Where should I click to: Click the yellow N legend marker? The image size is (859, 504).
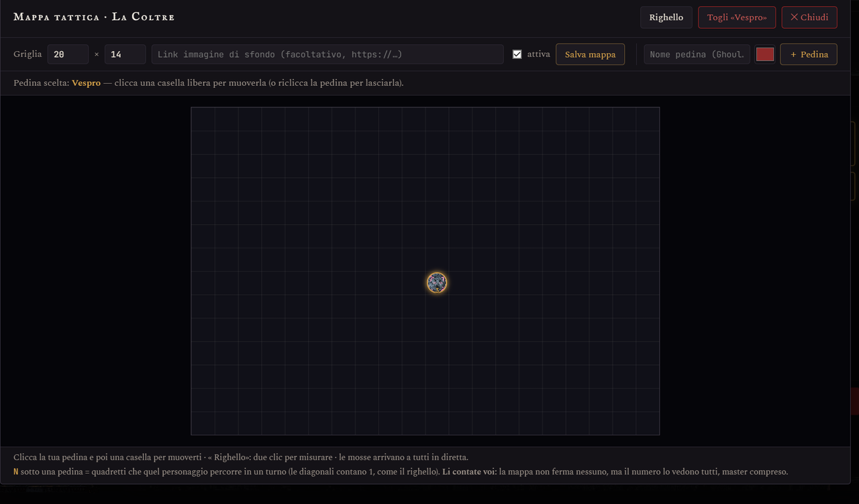pyautogui.click(x=16, y=472)
